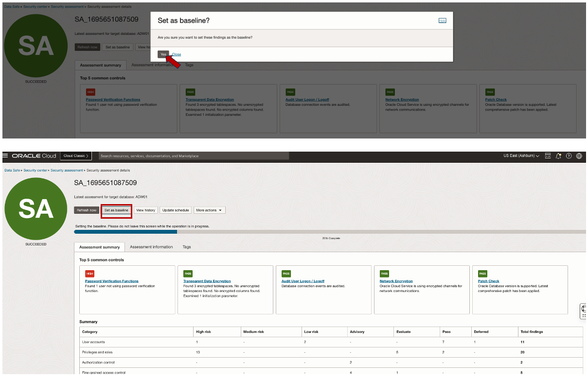Screen dimensions: 588x380
Task: Click the View history button next to Update schedule
Action: 146,210
